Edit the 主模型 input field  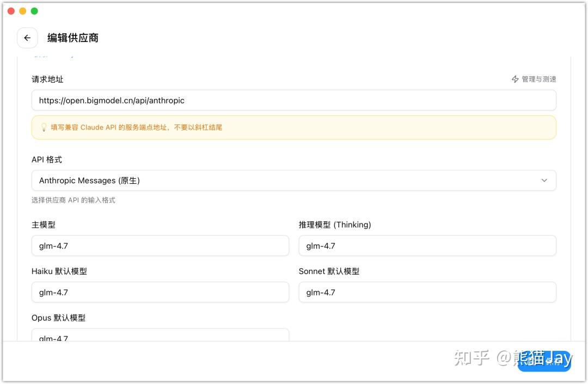coord(160,246)
